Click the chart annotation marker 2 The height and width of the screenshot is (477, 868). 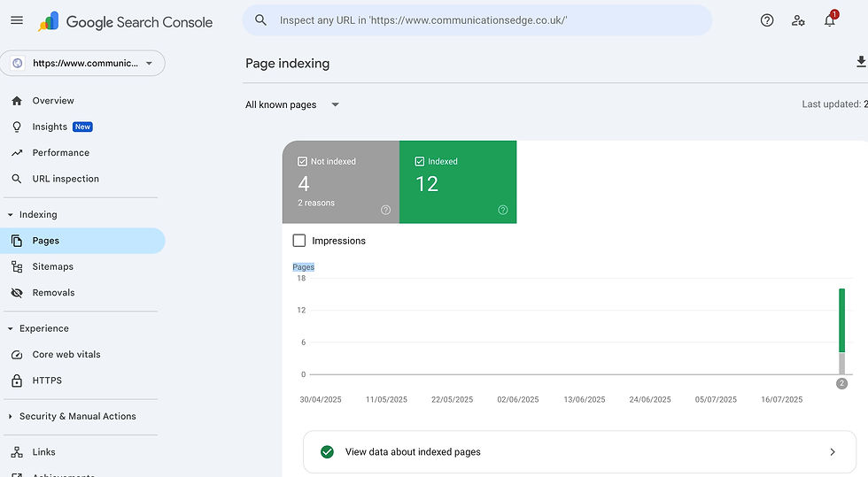click(x=842, y=383)
